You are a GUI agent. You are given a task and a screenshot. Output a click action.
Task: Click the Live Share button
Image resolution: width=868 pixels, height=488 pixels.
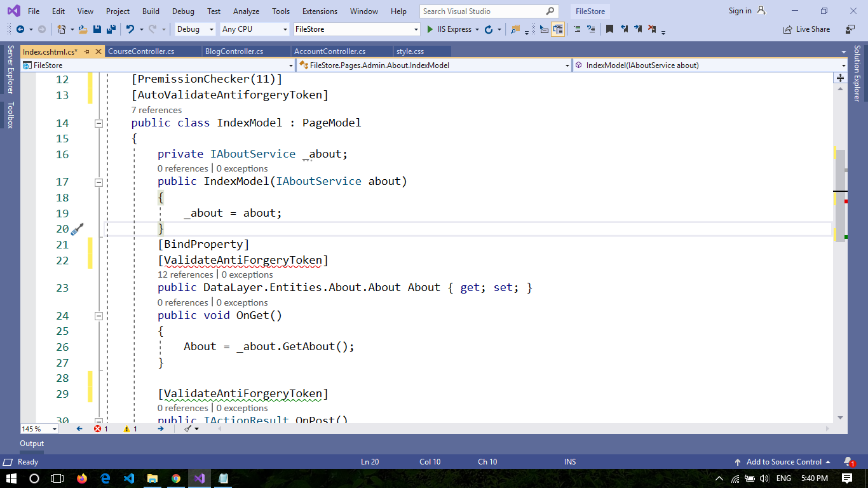[807, 29]
